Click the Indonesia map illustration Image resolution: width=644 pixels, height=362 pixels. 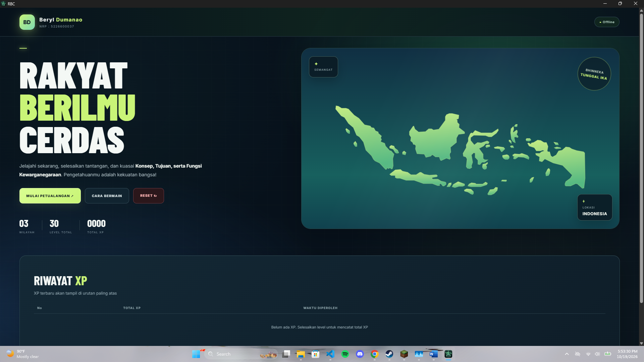[x=460, y=150]
